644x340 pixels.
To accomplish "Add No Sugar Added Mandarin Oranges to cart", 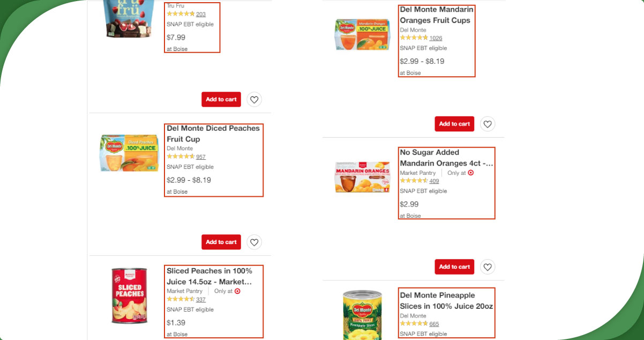I will click(454, 267).
